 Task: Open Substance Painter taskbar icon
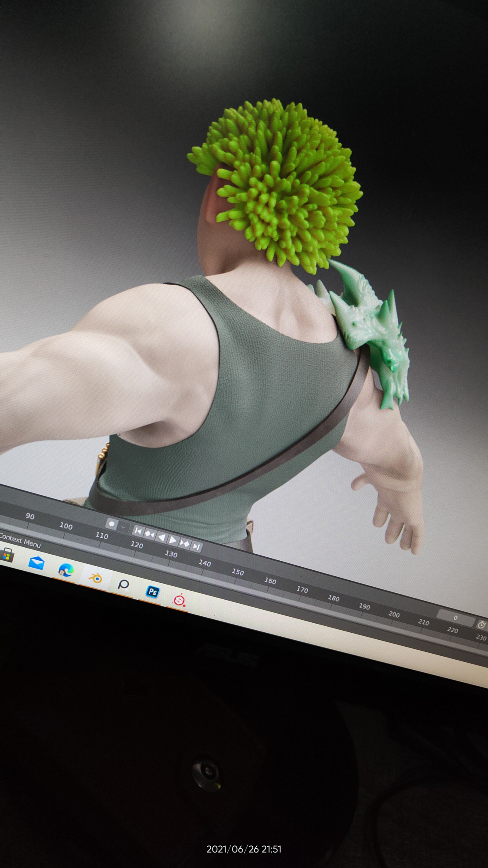pyautogui.click(x=179, y=600)
